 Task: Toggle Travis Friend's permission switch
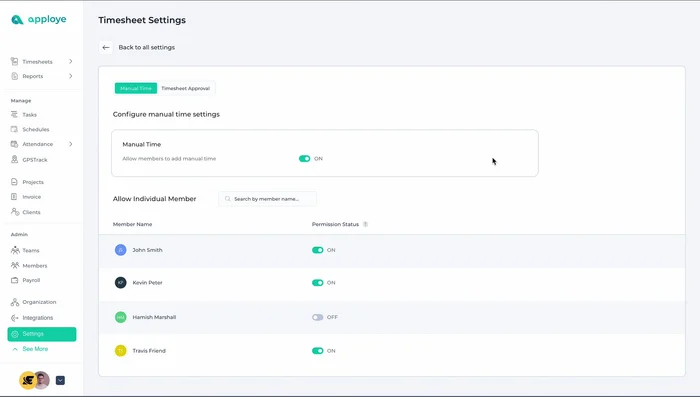(317, 351)
